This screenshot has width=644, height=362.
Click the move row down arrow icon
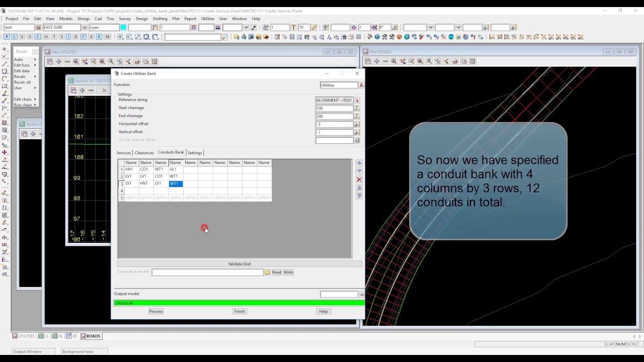pos(359,171)
